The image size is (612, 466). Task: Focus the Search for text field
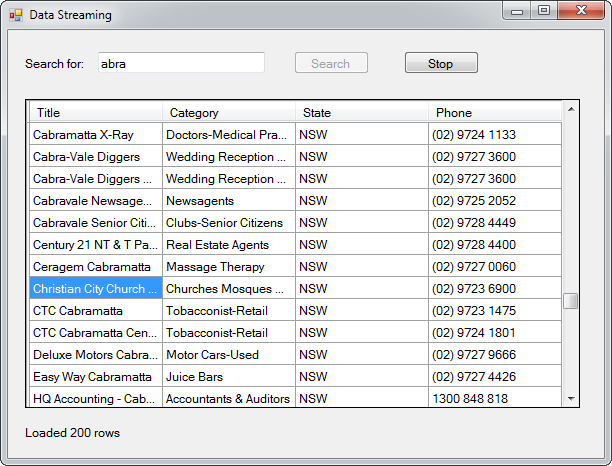click(181, 63)
